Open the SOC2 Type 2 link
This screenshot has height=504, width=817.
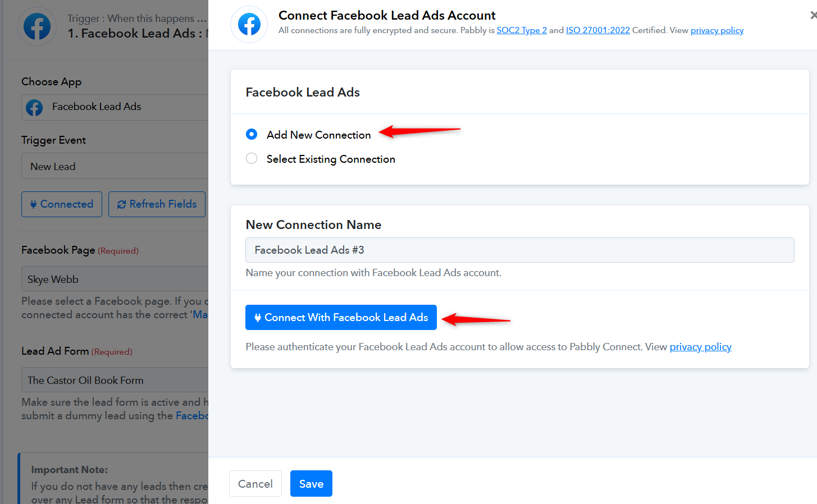click(x=522, y=30)
